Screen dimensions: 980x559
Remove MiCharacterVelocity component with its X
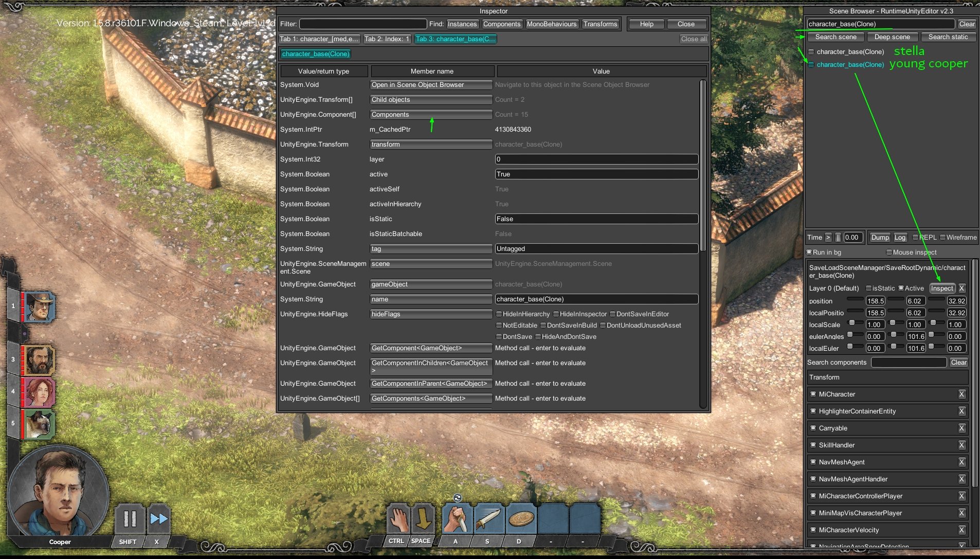(961, 530)
